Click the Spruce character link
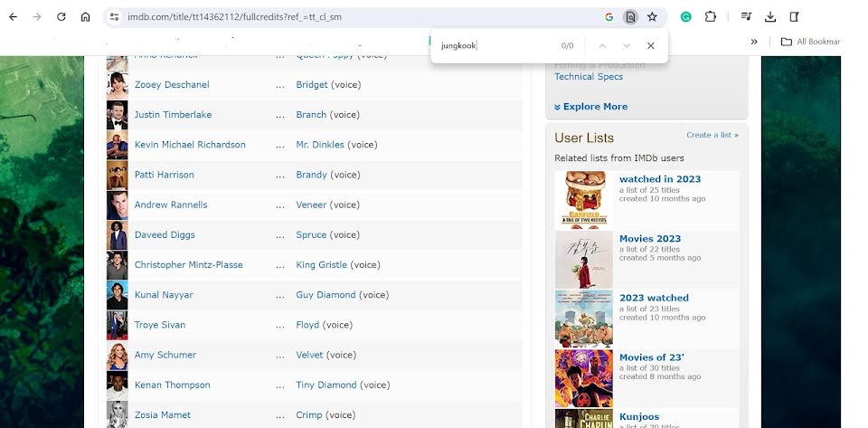This screenshot has height=428, width=868. tap(311, 234)
